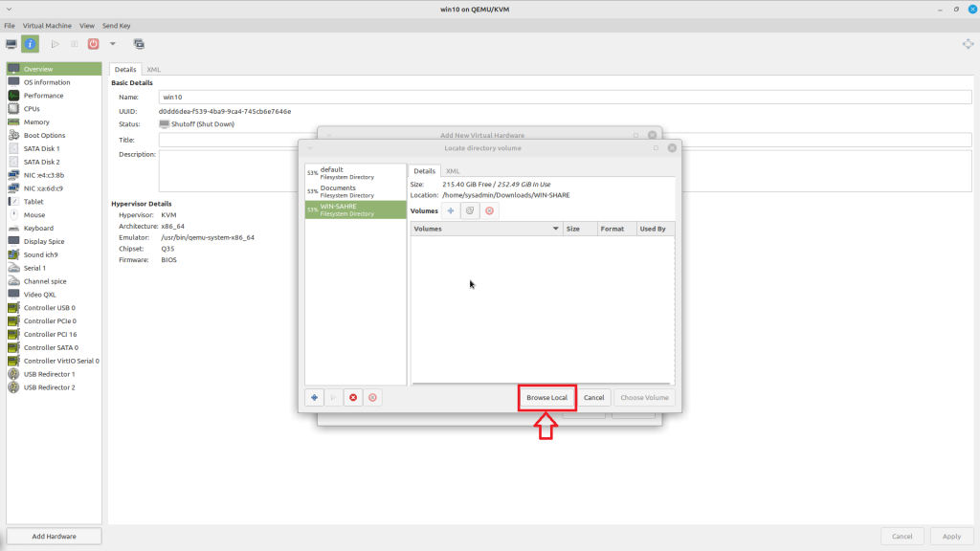This screenshot has height=551, width=980.
Task: Sort by Used By column header
Action: [x=655, y=229]
